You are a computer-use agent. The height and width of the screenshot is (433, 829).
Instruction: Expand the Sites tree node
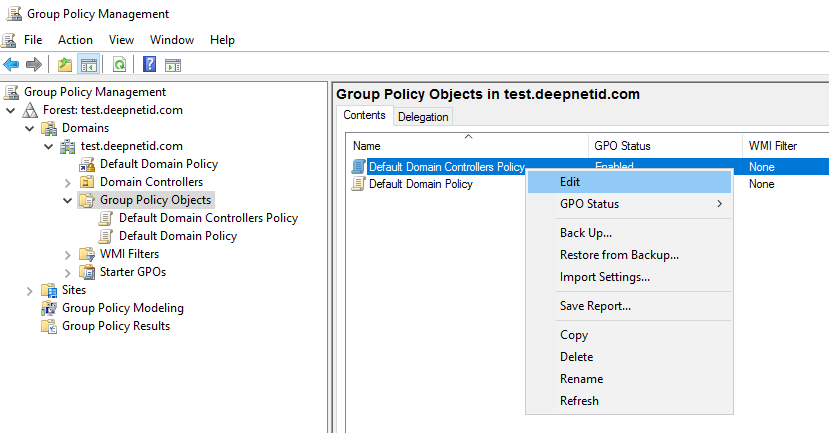(x=30, y=290)
